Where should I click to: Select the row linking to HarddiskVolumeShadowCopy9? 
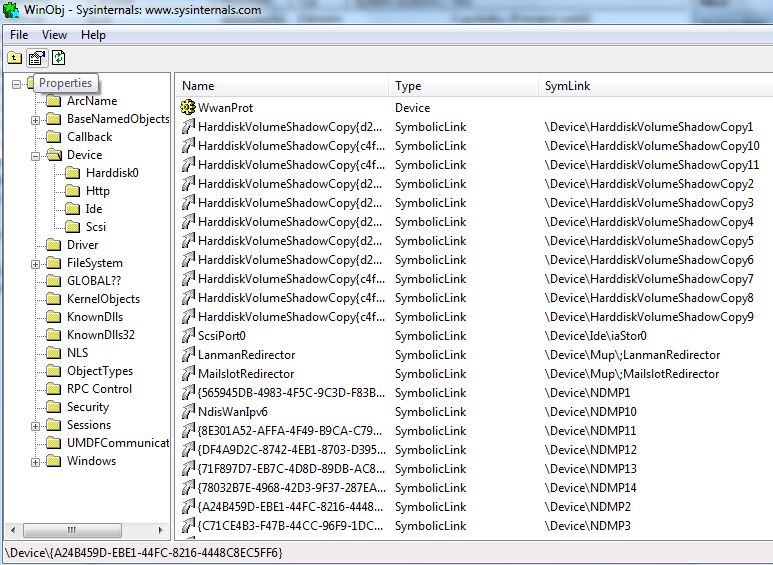(475, 317)
